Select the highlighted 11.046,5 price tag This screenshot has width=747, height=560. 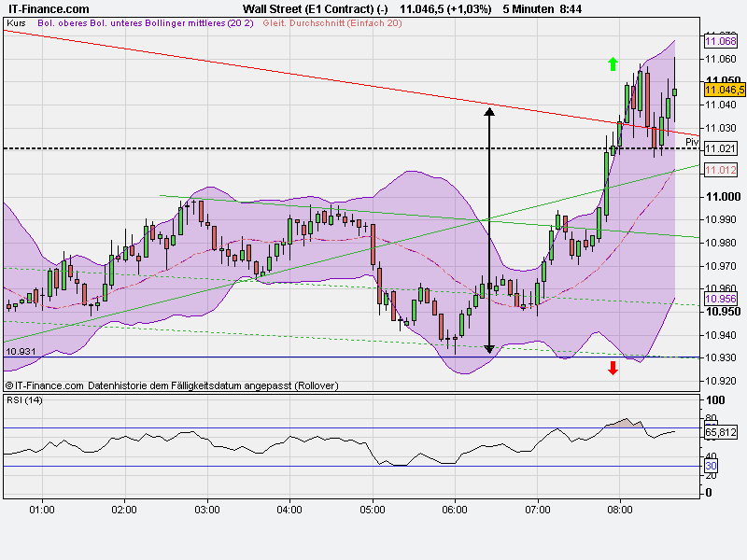tap(722, 91)
